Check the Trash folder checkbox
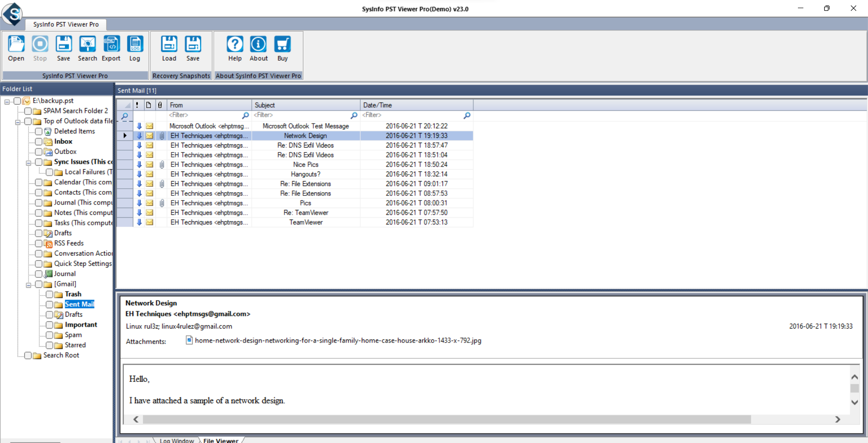This screenshot has height=443, width=868. [50, 294]
